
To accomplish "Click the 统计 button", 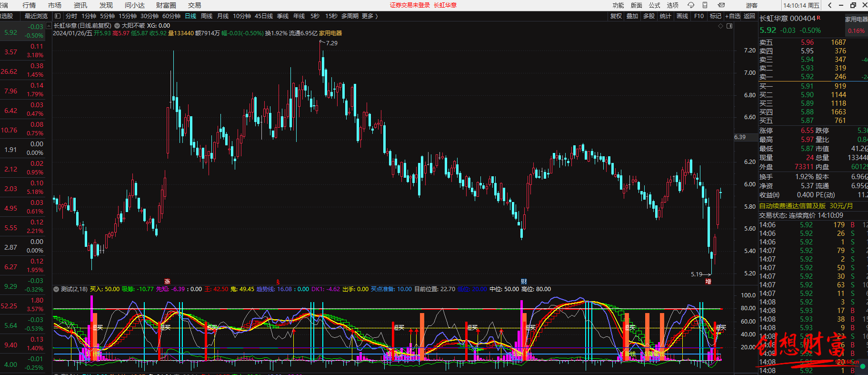I will pyautogui.click(x=666, y=16).
